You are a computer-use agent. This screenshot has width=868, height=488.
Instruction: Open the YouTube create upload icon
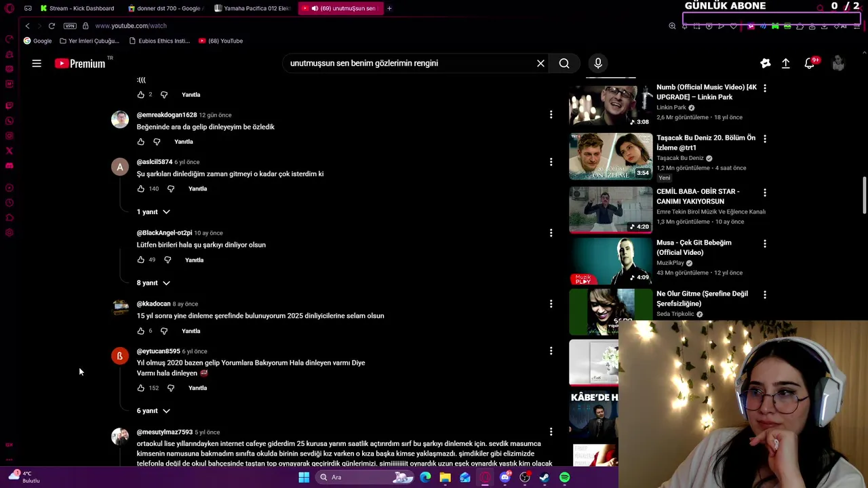click(x=785, y=63)
